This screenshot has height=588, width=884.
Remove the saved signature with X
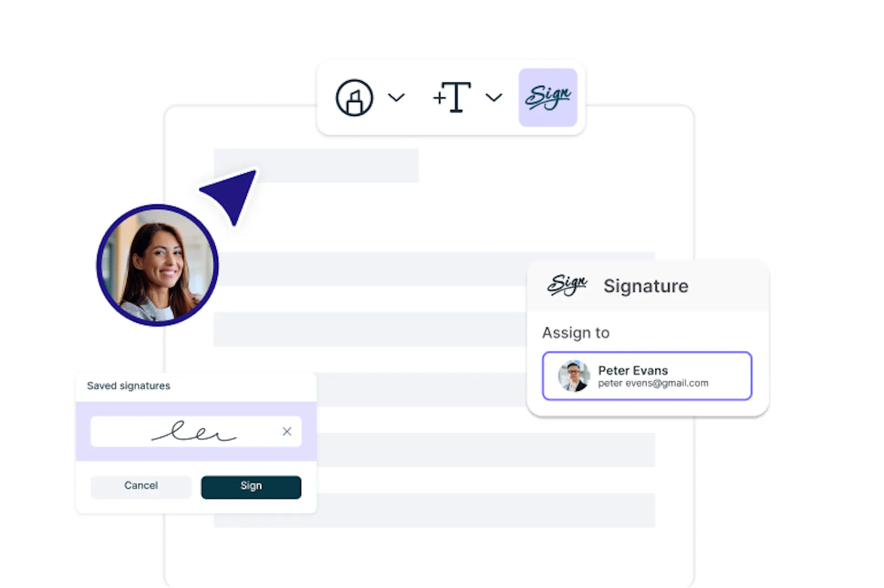[x=287, y=431]
